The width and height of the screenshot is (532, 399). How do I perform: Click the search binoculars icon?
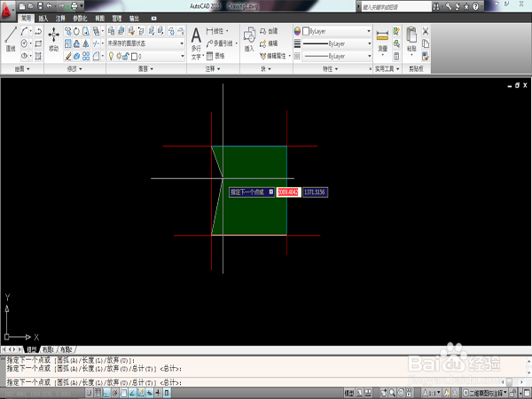click(436, 6)
